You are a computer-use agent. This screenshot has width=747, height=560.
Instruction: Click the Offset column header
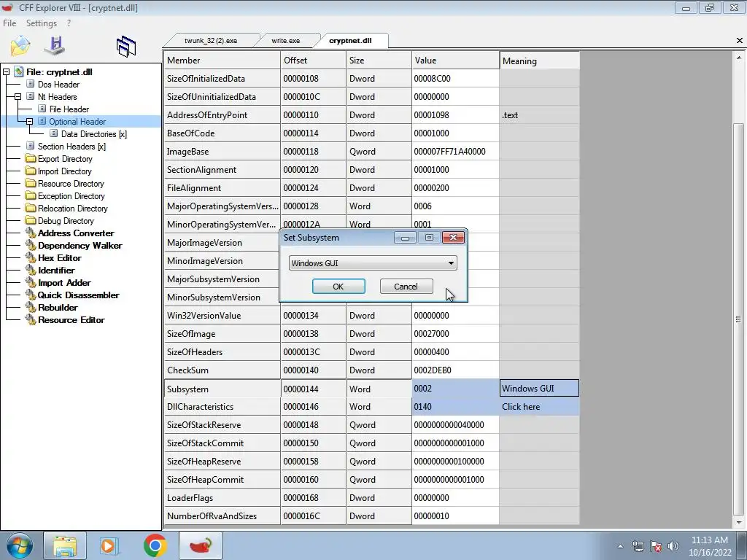point(314,61)
